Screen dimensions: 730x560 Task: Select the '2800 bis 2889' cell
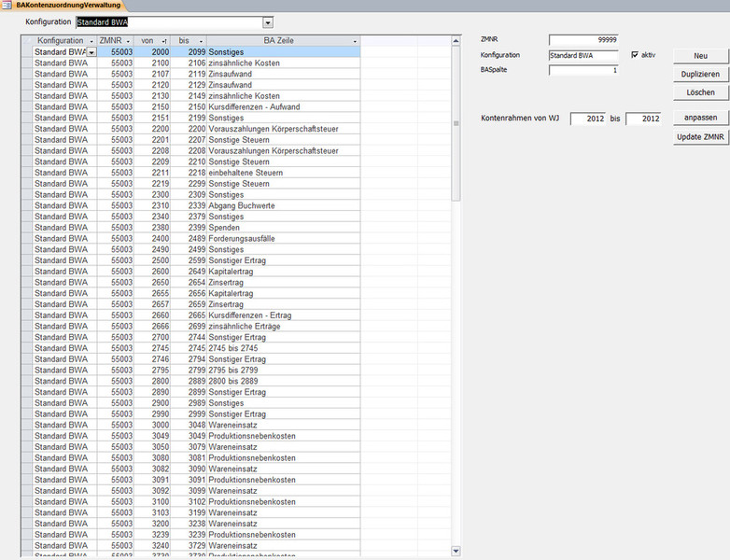tap(284, 381)
